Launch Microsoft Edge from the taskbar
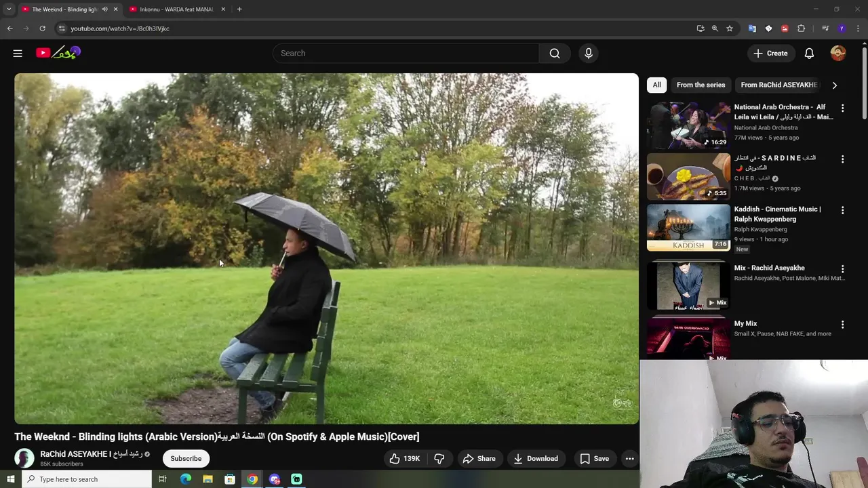The height and width of the screenshot is (488, 868). click(x=185, y=479)
